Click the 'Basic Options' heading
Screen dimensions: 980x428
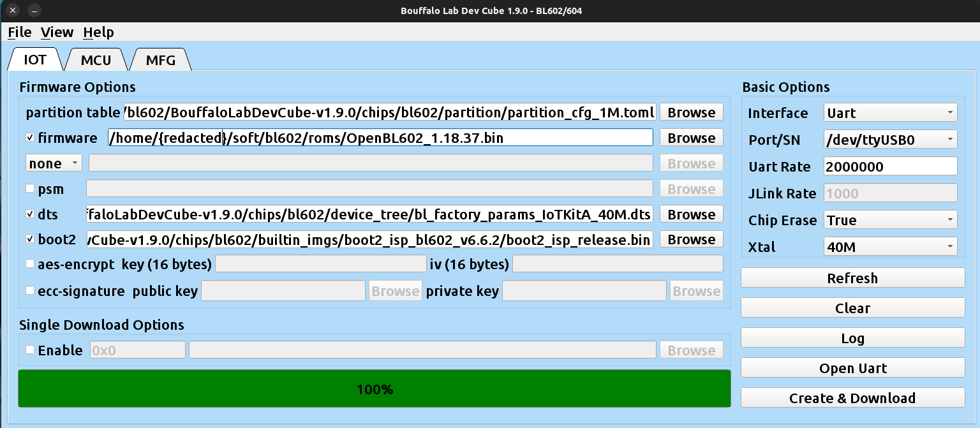[786, 87]
